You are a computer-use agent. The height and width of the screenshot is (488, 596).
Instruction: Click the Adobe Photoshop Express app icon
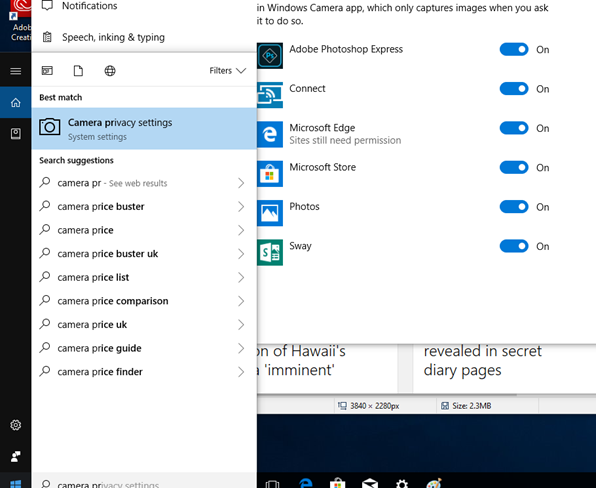point(270,55)
